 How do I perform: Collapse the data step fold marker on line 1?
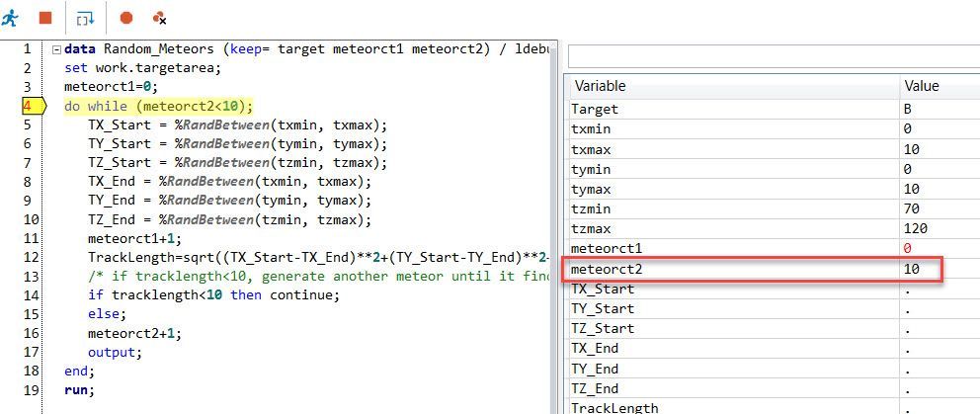56,49
